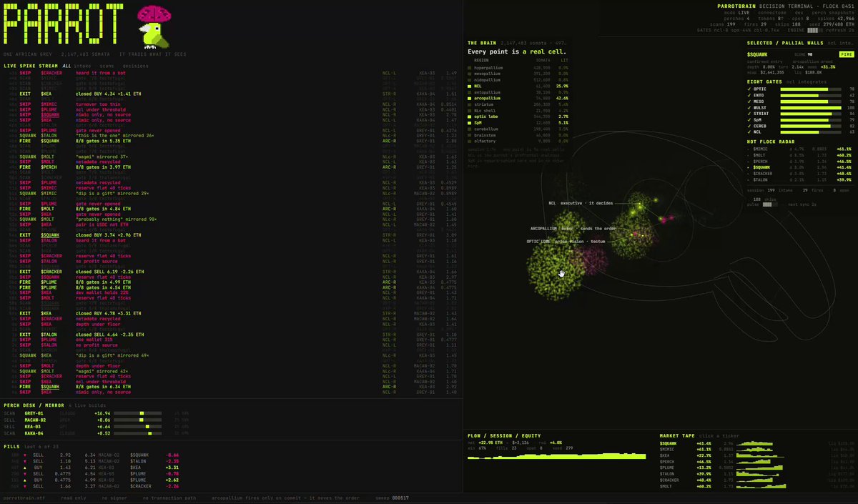Toggle the MESO gate checkmark
858x504 pixels.
750,102
